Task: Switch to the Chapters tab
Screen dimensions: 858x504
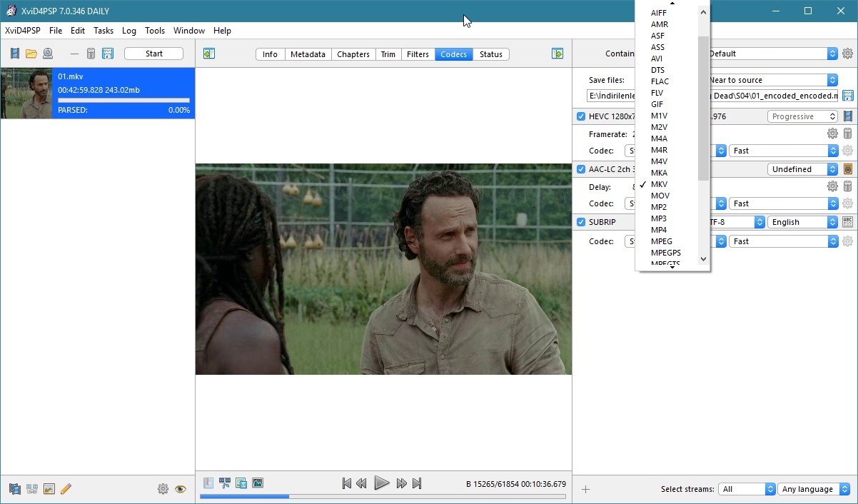Action: tap(353, 54)
